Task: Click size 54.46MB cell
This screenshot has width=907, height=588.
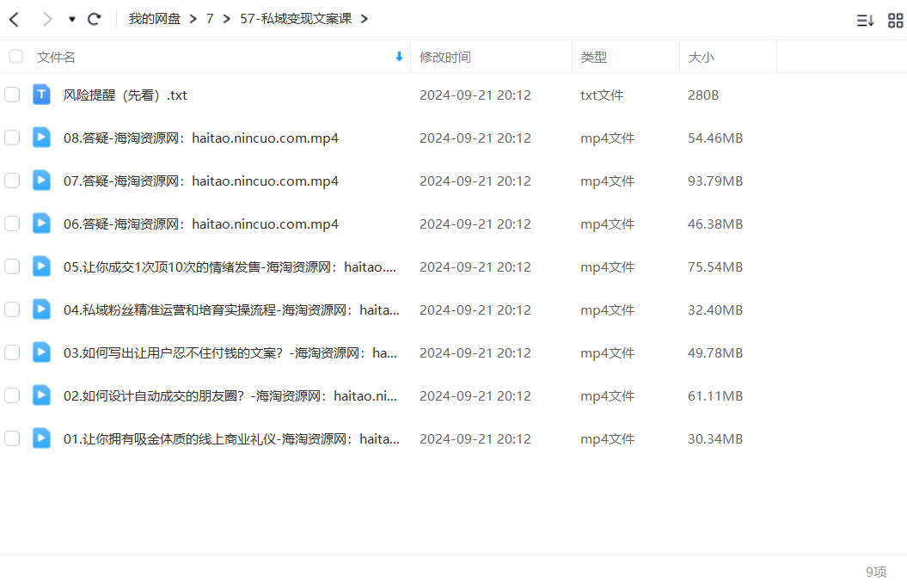Action: [715, 138]
